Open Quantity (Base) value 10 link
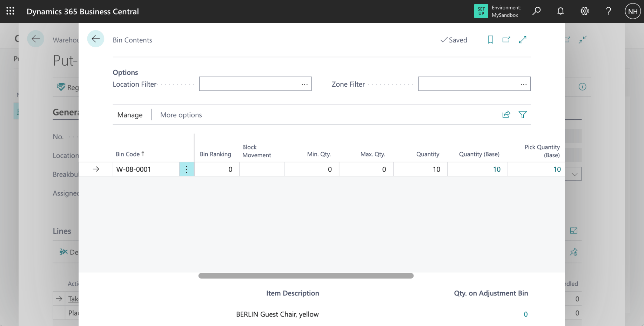 (497, 169)
